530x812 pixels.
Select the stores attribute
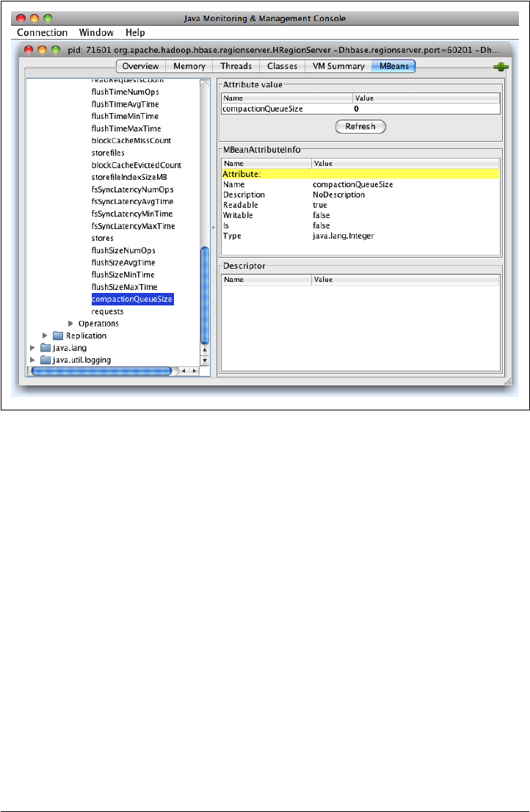(x=103, y=238)
